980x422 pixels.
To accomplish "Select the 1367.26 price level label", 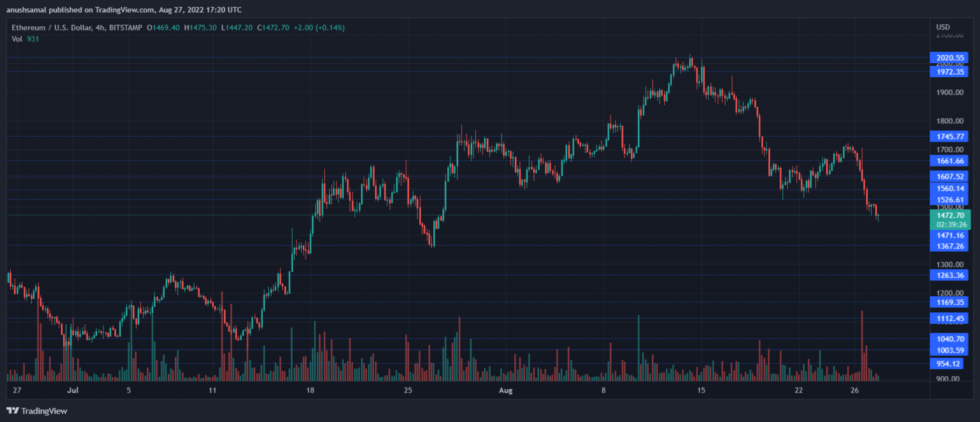I will click(950, 246).
